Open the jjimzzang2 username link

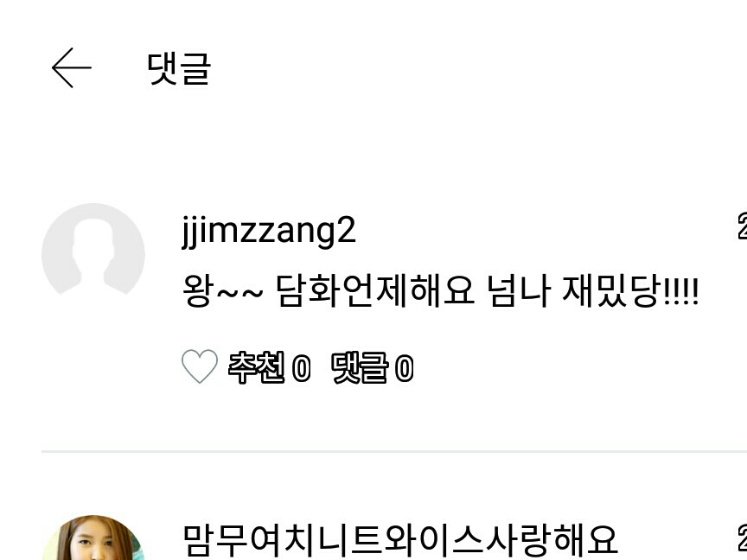coord(269,232)
